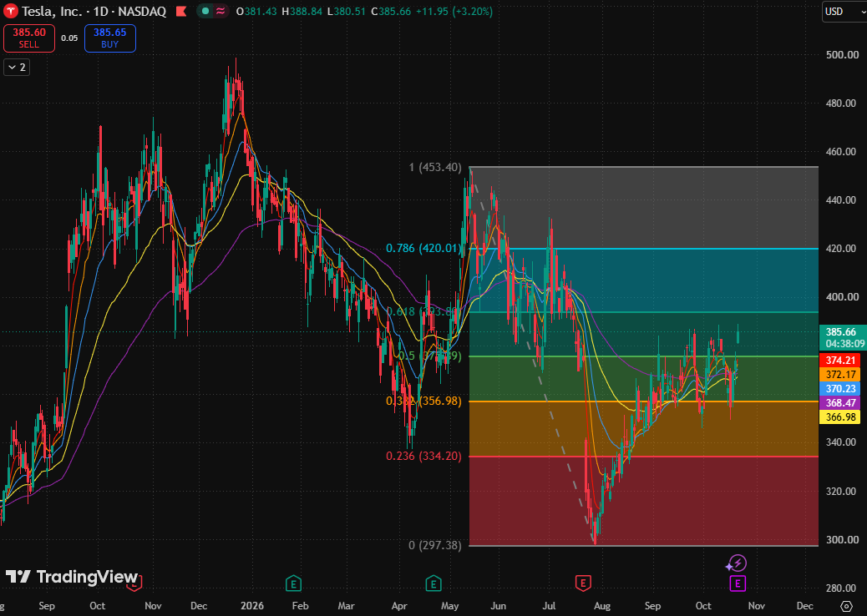Click the Aug label on the time axis

[602, 606]
